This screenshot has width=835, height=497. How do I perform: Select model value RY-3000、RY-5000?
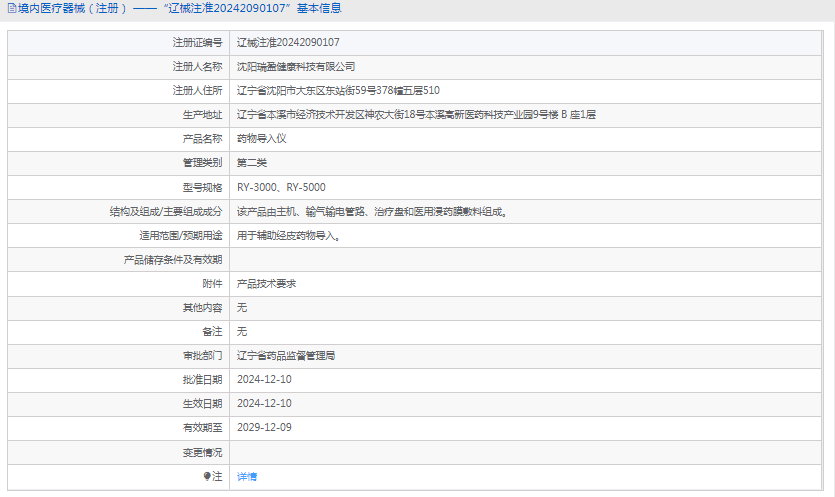coord(281,188)
